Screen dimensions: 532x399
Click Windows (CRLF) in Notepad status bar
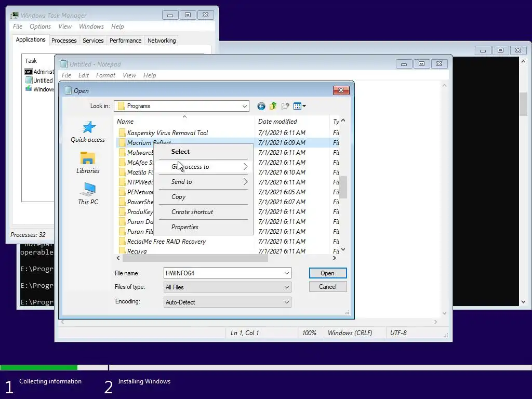pyautogui.click(x=350, y=333)
